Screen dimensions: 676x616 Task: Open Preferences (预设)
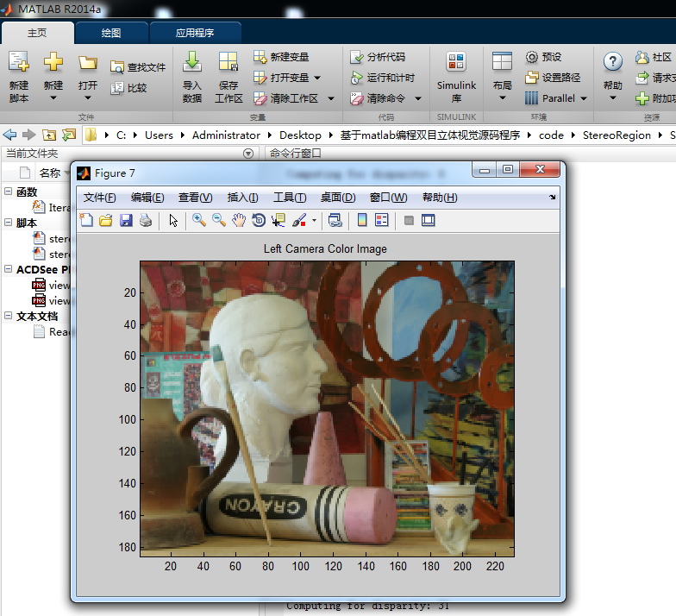coord(543,57)
